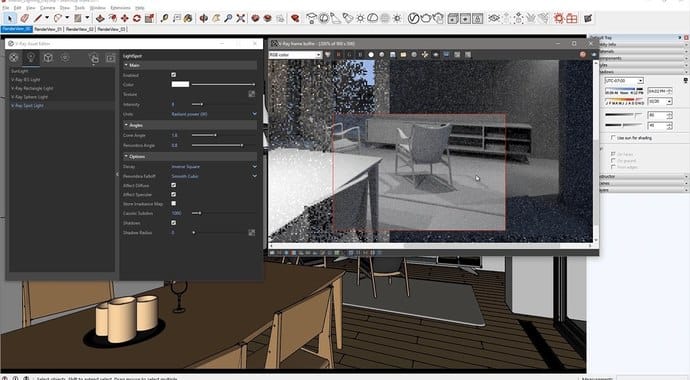This screenshot has width=690, height=380.
Task: Pick the Eraser tool
Action: pyautogui.click(x=24, y=18)
